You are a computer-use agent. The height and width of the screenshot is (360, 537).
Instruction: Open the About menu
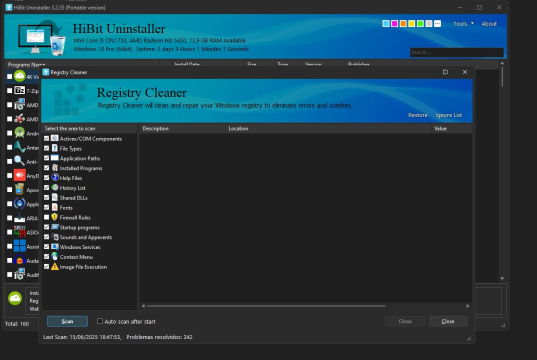[x=489, y=24]
